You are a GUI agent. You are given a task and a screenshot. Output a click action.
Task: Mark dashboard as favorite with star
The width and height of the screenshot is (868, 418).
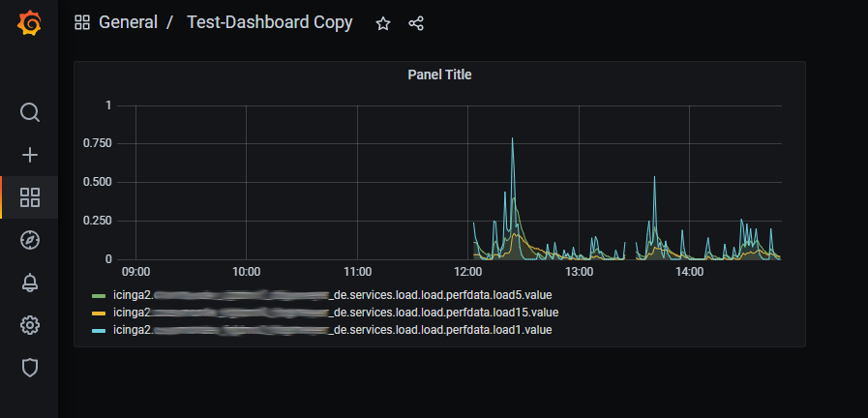[383, 23]
